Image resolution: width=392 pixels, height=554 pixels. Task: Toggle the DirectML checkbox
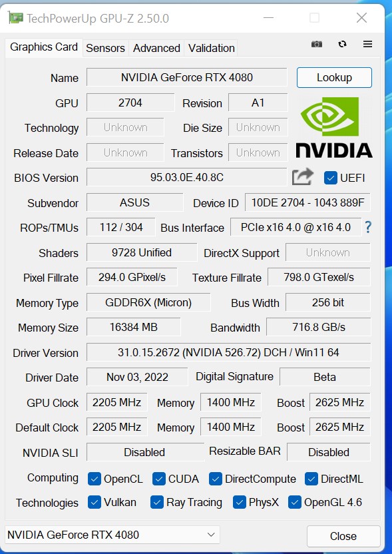click(311, 479)
